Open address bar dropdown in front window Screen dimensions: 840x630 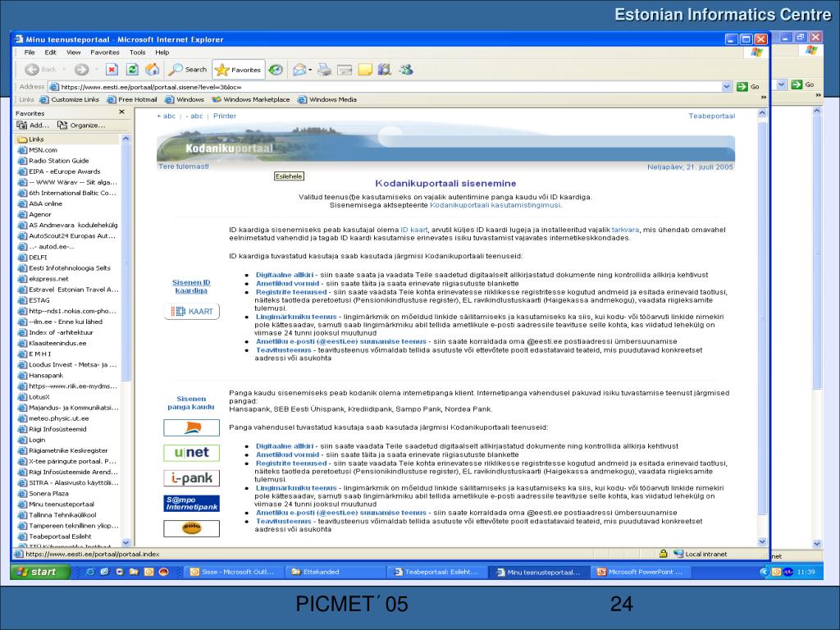pos(727,87)
